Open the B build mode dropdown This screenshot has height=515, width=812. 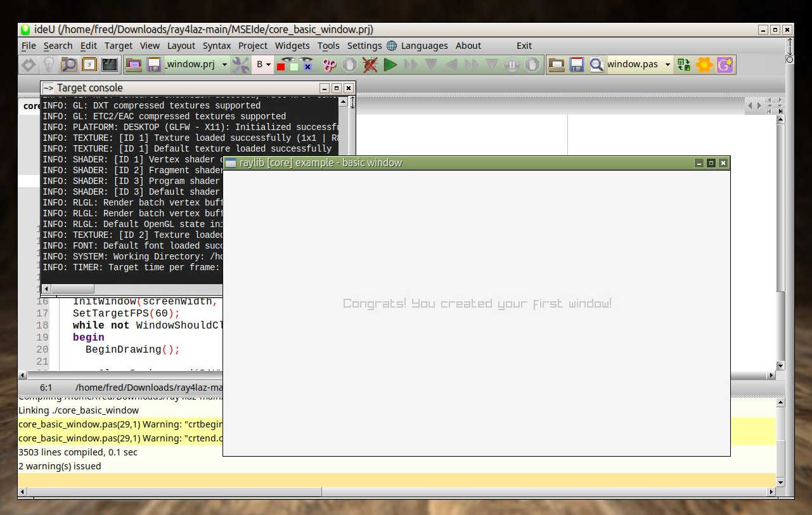268,65
